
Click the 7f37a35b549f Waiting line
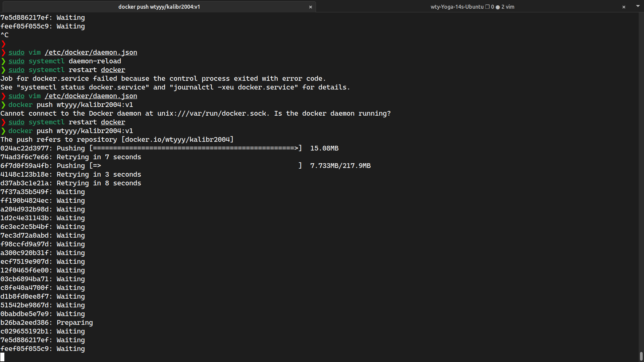coord(43,192)
